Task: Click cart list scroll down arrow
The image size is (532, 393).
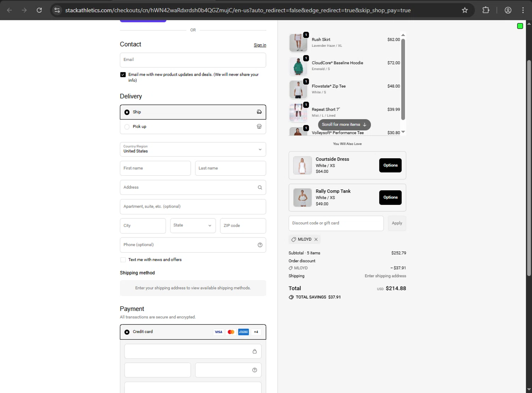Action: tap(403, 132)
